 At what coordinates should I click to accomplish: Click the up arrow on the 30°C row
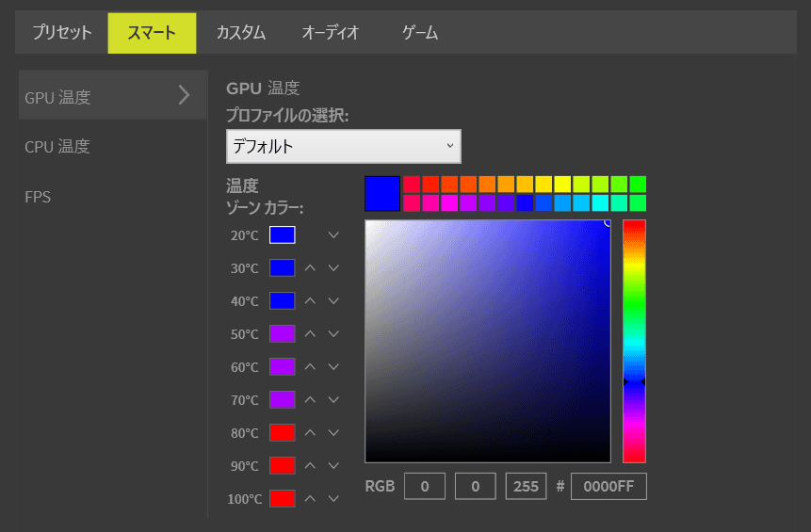tap(310, 267)
